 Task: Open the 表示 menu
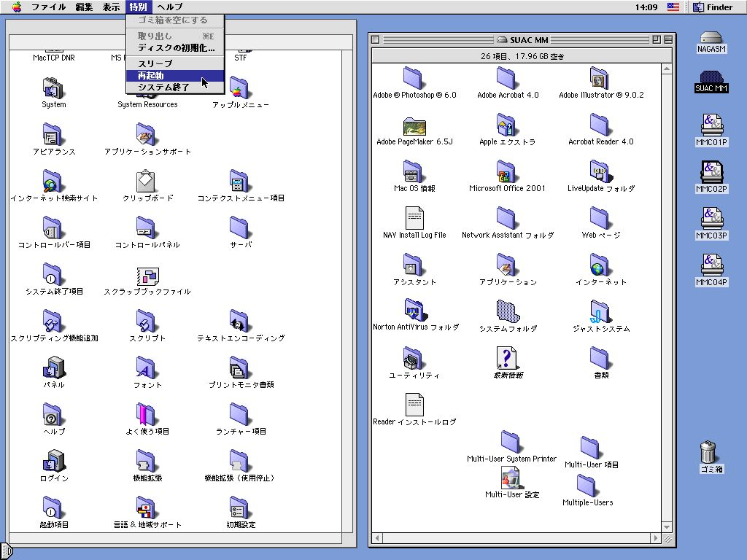(x=112, y=7)
